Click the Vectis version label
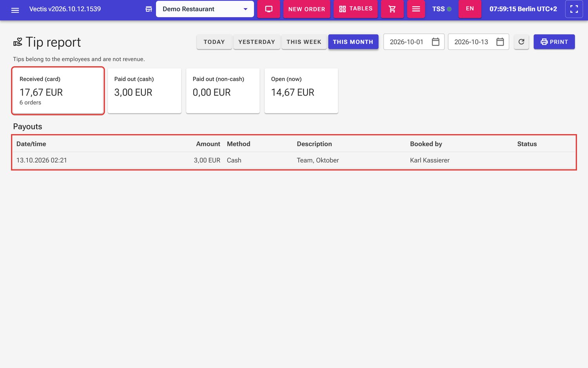This screenshot has height=368, width=588. [x=65, y=9]
